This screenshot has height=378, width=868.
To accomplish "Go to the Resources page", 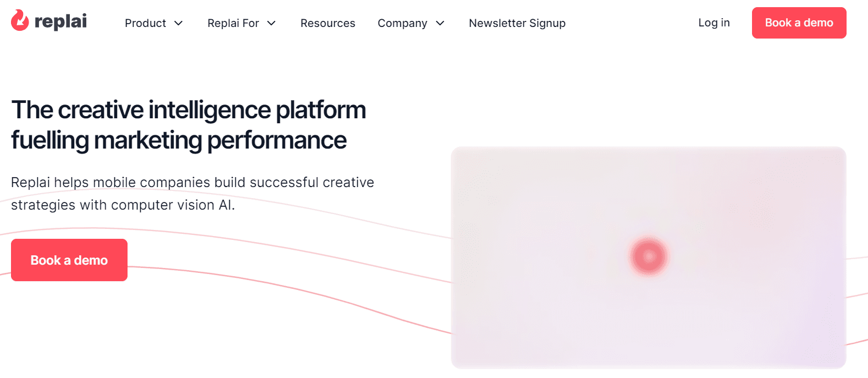I will click(328, 23).
